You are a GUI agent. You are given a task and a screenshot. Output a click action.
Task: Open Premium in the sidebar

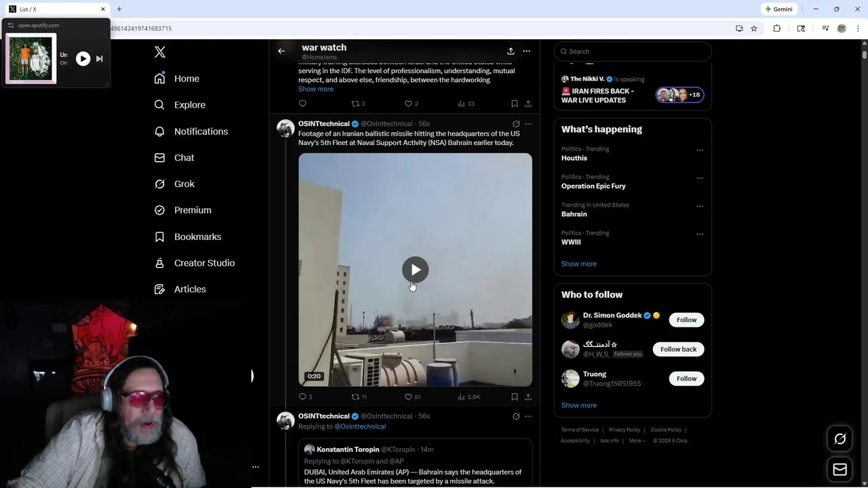click(183, 210)
